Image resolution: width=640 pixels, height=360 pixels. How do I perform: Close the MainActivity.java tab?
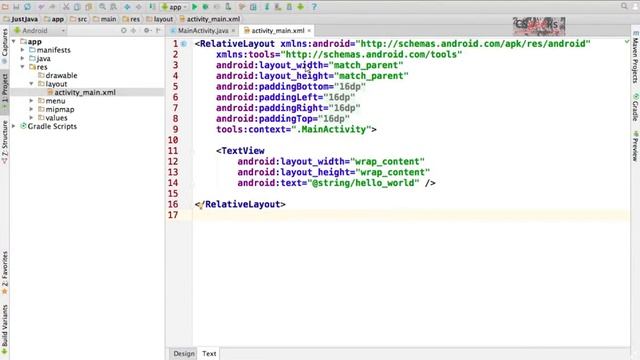233,31
